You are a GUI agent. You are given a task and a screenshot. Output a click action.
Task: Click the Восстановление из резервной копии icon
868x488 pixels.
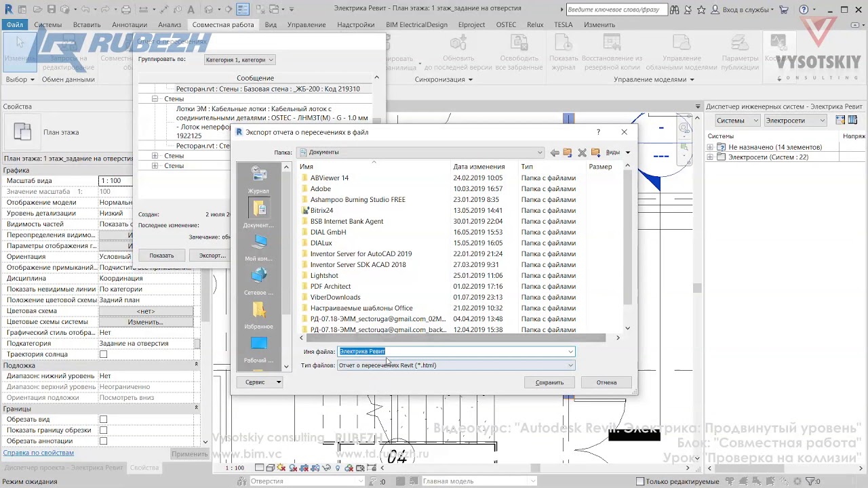tap(611, 43)
